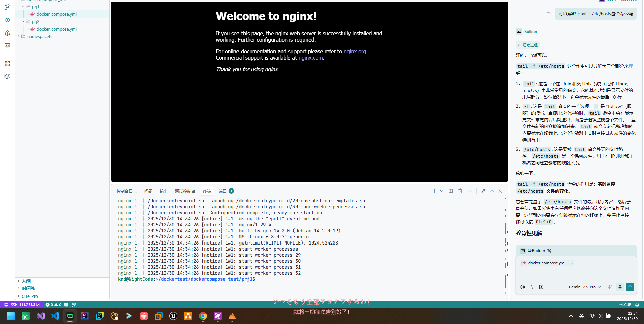Open the eye preview icon in activity bar
Viewport: 644px width, 324px height.
click(7, 20)
